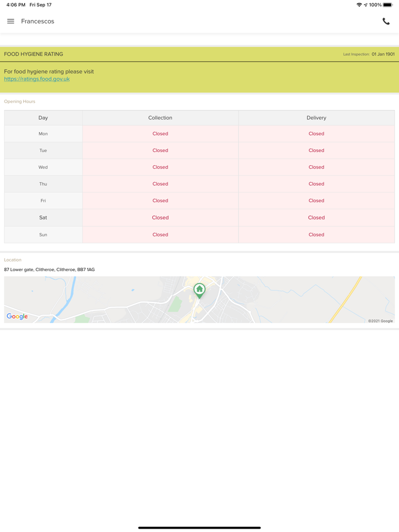Tap the Delivery column header
399x532 pixels.
(x=316, y=118)
